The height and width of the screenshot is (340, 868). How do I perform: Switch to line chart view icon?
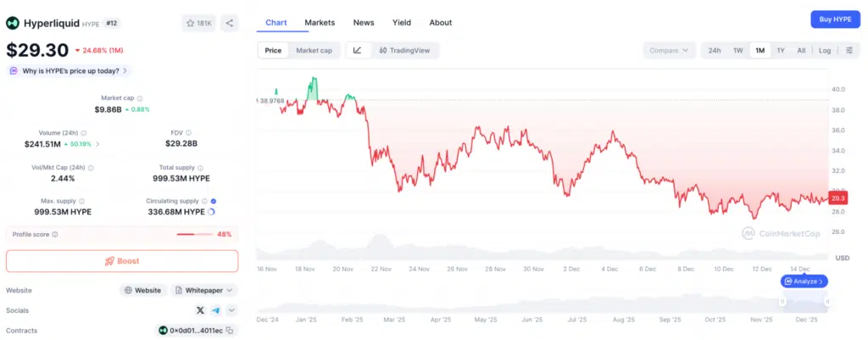357,51
